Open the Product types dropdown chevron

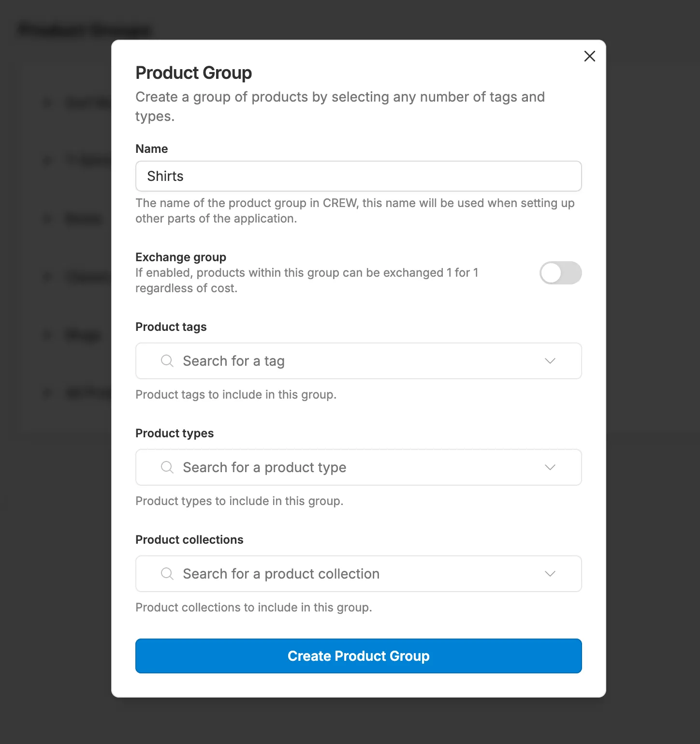point(550,467)
